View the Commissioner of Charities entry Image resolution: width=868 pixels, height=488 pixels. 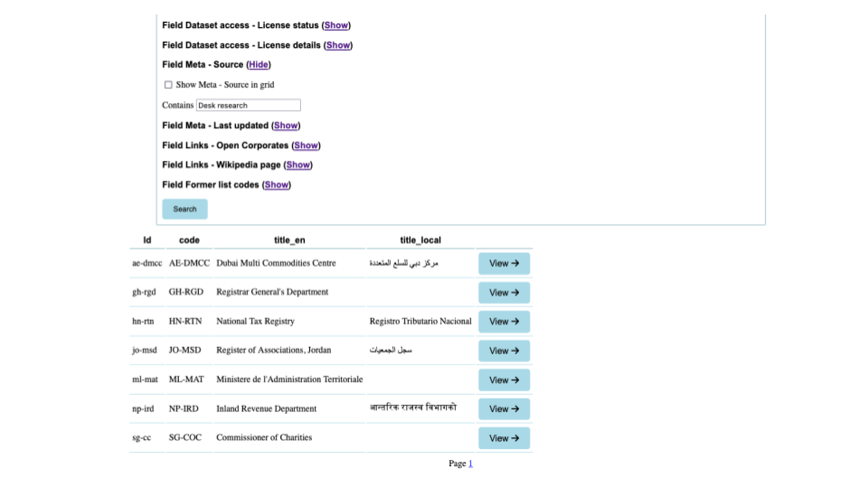pos(504,438)
